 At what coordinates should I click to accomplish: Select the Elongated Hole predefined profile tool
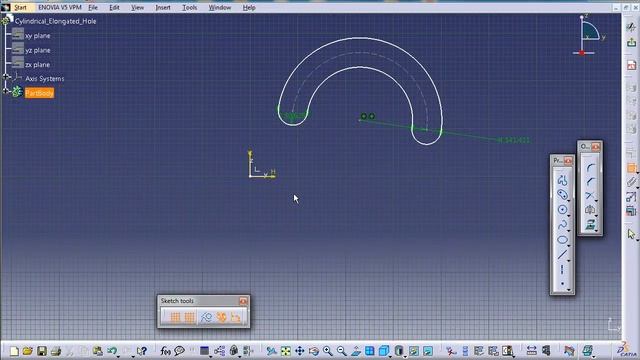click(x=562, y=195)
